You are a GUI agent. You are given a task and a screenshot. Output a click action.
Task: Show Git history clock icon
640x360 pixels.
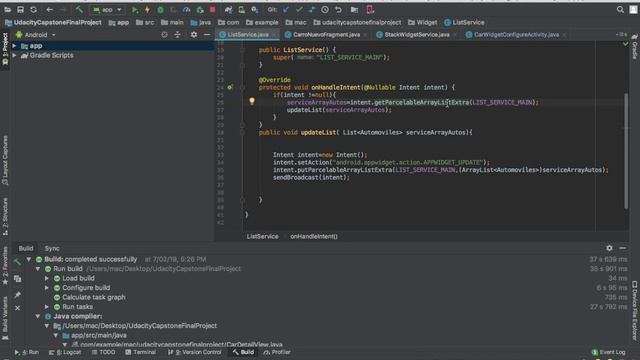point(325,10)
